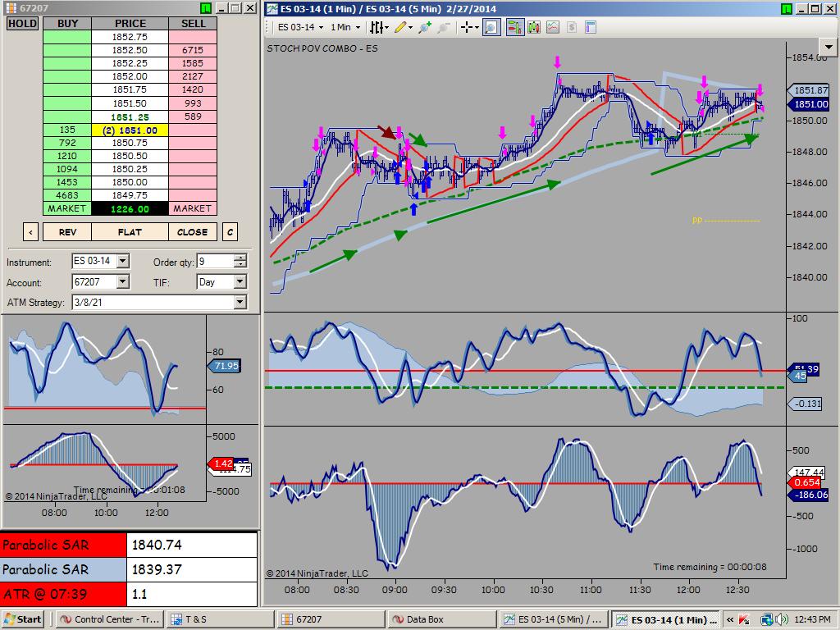840x630 pixels.
Task: Expand the ES 03-14 instrument dropdown in chart toolbar
Action: click(x=321, y=27)
